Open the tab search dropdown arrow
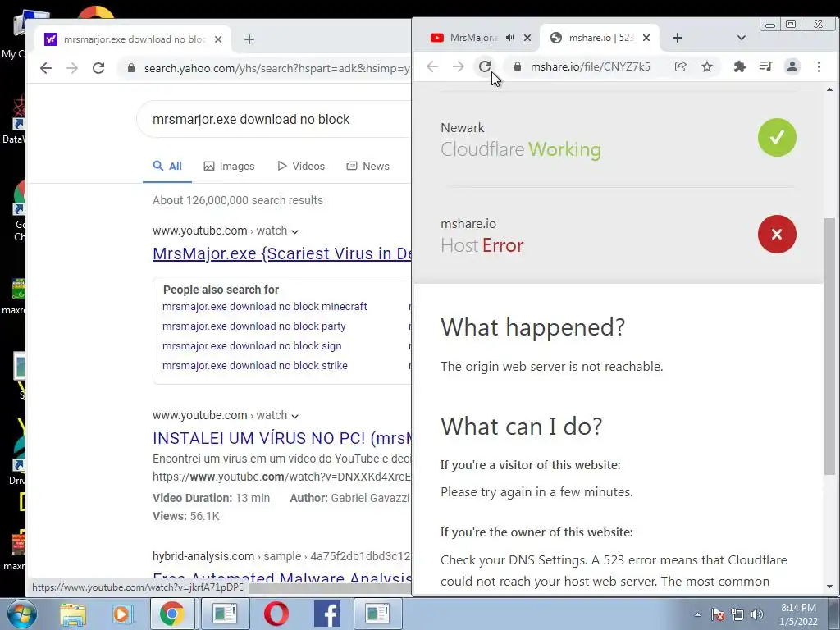This screenshot has height=630, width=840. (x=742, y=38)
